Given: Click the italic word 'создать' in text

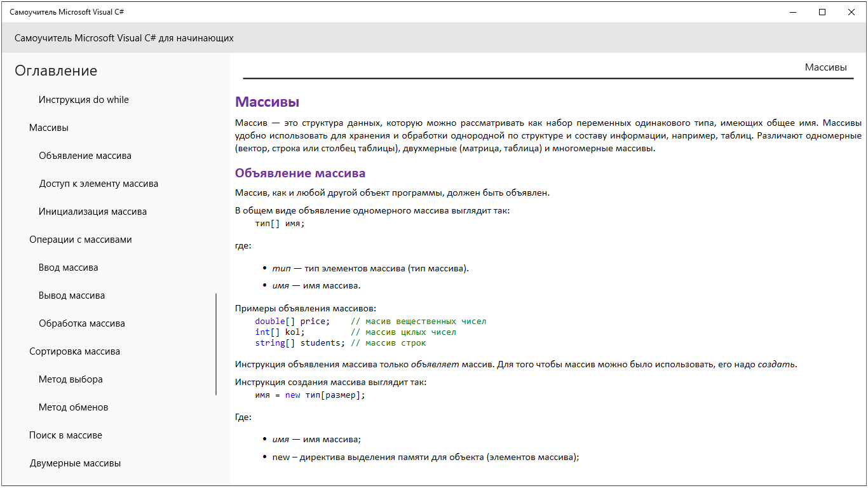Looking at the screenshot, I should pyautogui.click(x=776, y=365).
